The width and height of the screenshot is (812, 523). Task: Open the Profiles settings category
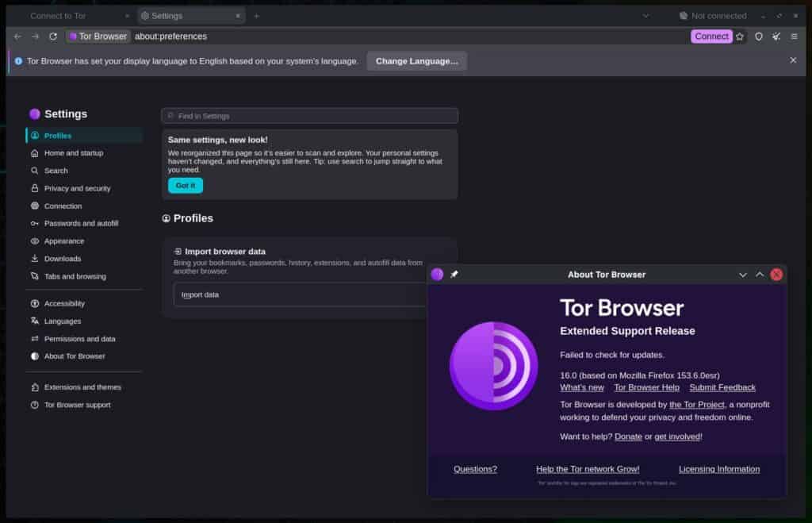point(84,135)
